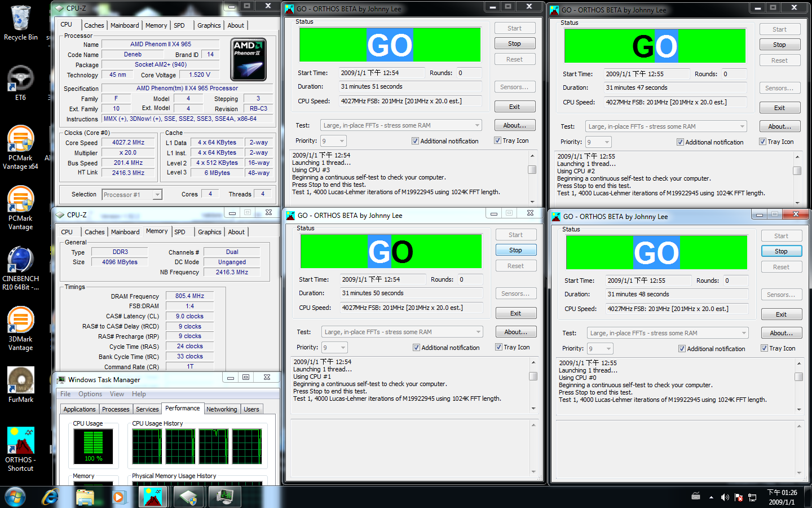The image size is (812, 508).
Task: Open the File menu in Task Manager
Action: tap(65, 394)
